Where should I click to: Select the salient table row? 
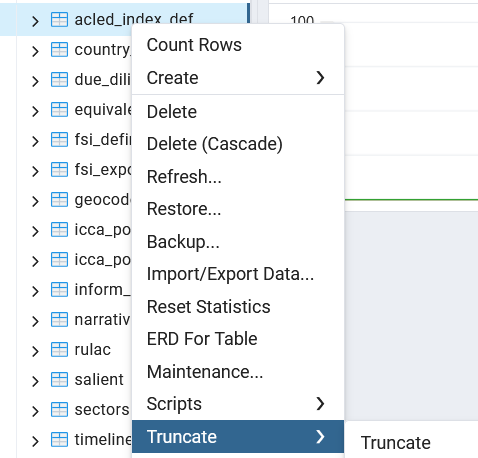[99, 380]
